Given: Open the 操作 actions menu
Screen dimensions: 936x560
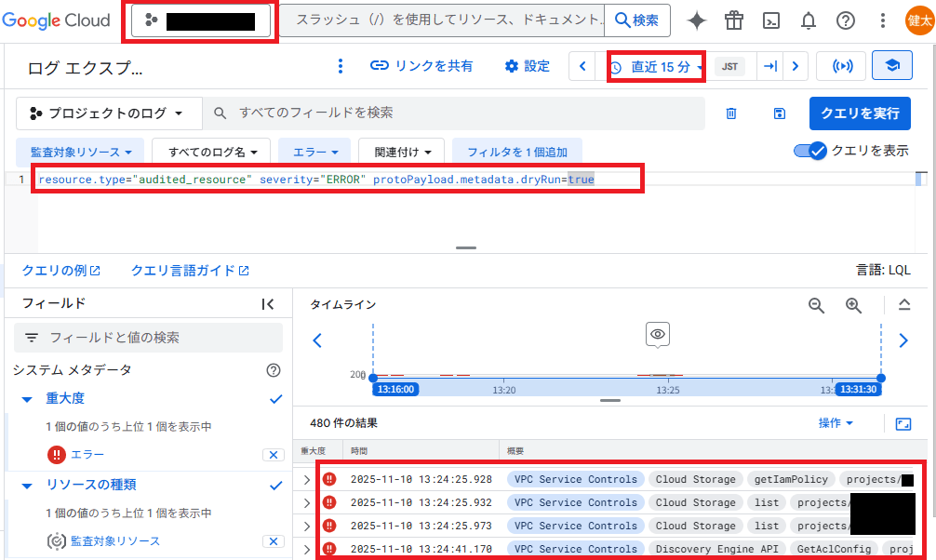Looking at the screenshot, I should click(x=836, y=423).
